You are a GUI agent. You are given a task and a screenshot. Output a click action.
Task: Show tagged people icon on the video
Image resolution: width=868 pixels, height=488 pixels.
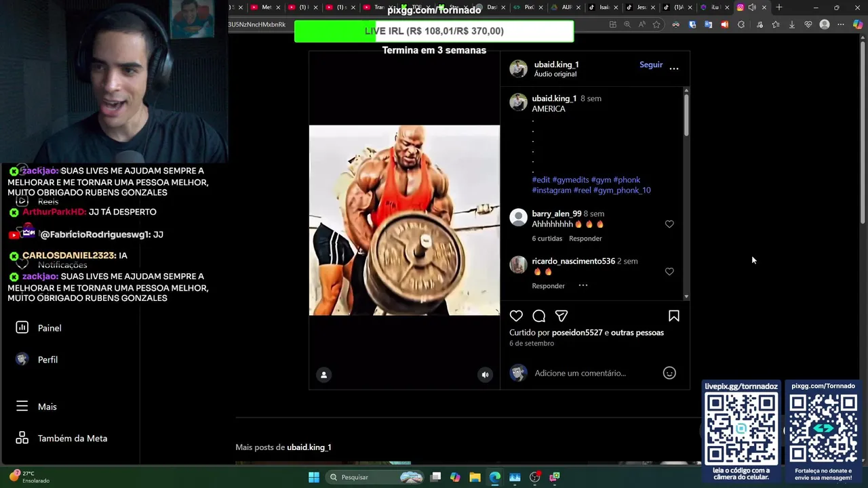coord(324,375)
